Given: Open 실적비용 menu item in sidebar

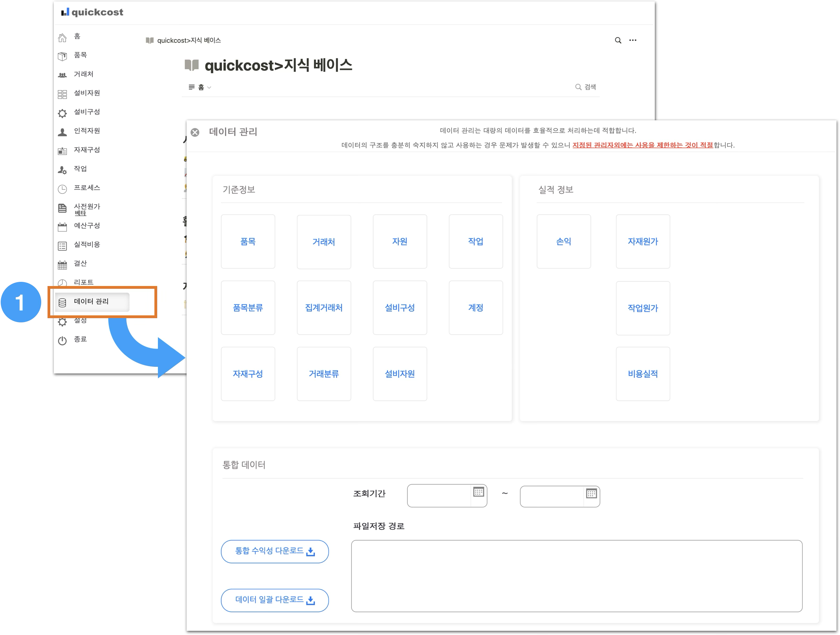Looking at the screenshot, I should 87,244.
